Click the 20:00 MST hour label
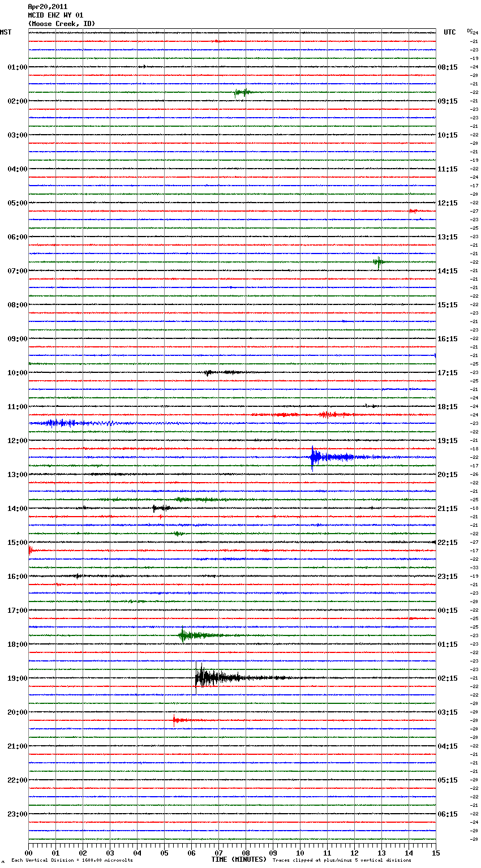The width and height of the screenshot is (481, 868). [18, 712]
